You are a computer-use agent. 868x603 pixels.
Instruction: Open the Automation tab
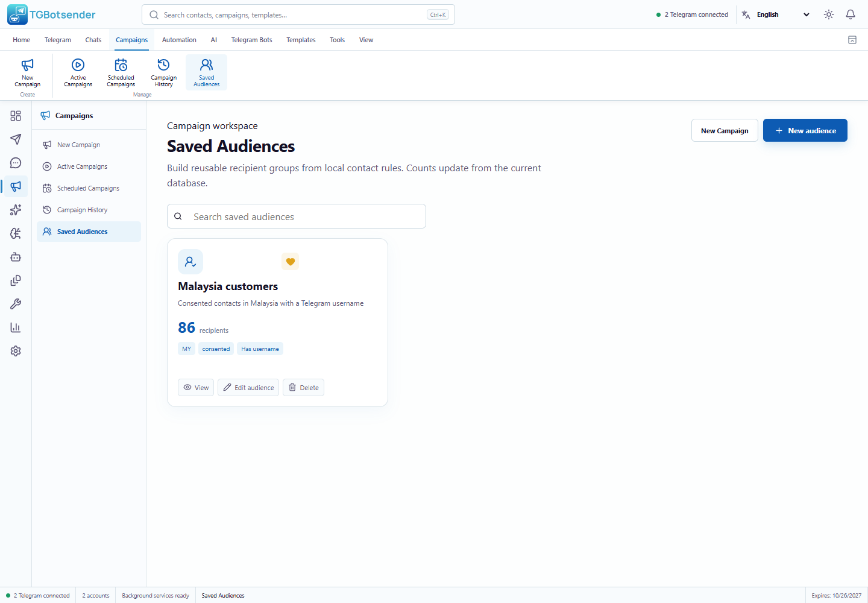179,40
